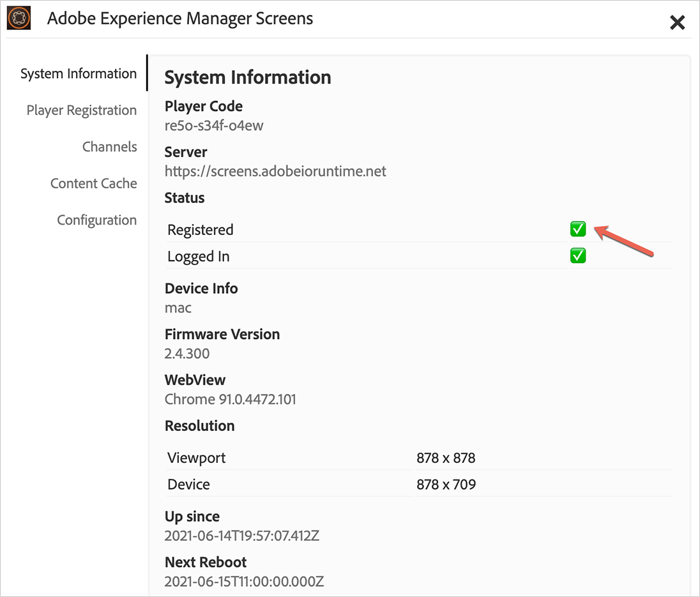Click the Device Info value mac

coord(178,308)
